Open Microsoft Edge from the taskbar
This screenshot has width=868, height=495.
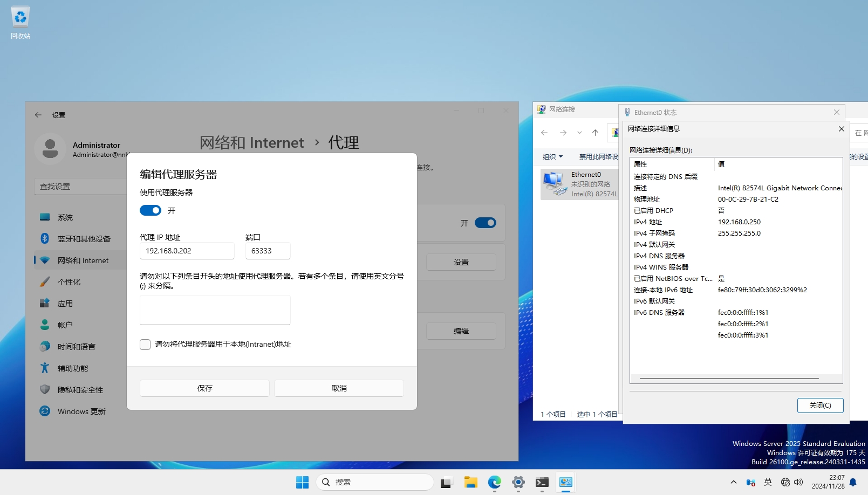(494, 482)
